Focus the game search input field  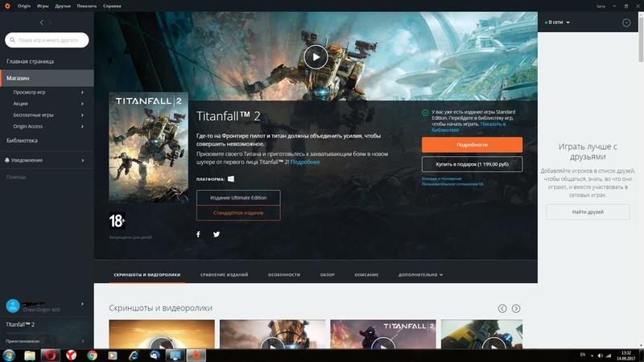tap(47, 40)
